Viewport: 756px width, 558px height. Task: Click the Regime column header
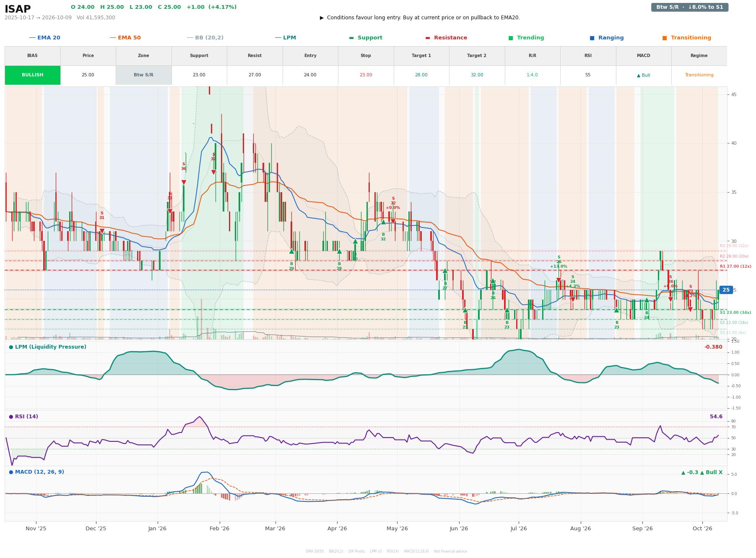tap(699, 56)
